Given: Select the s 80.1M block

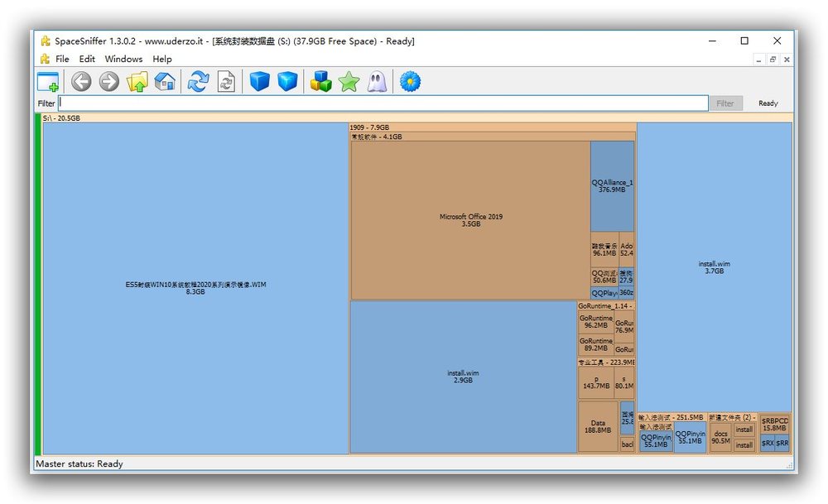Looking at the screenshot, I should pos(624,382).
